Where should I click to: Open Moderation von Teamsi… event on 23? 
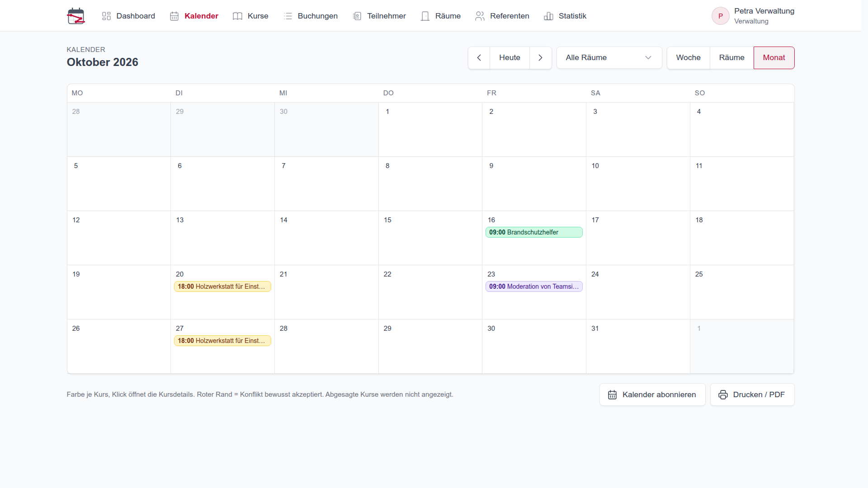click(x=534, y=286)
